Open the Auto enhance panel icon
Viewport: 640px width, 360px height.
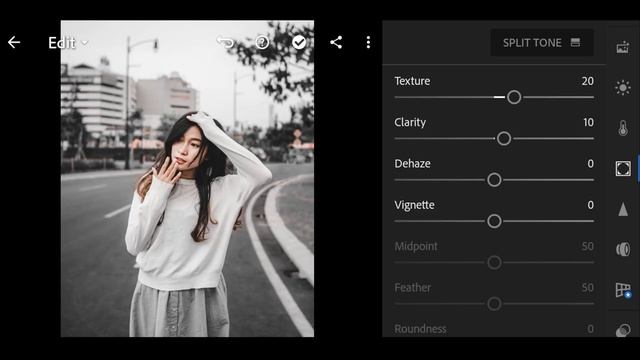point(623,47)
